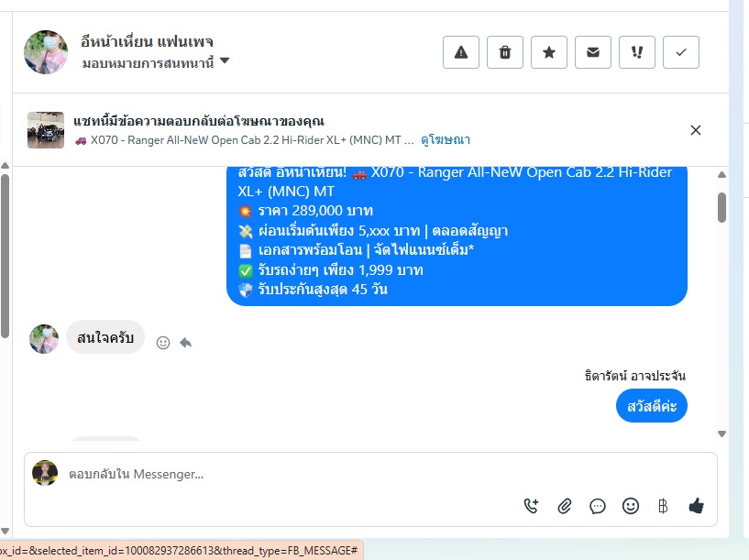
Task: Click the chat scrollbar down arrow
Action: click(x=721, y=434)
